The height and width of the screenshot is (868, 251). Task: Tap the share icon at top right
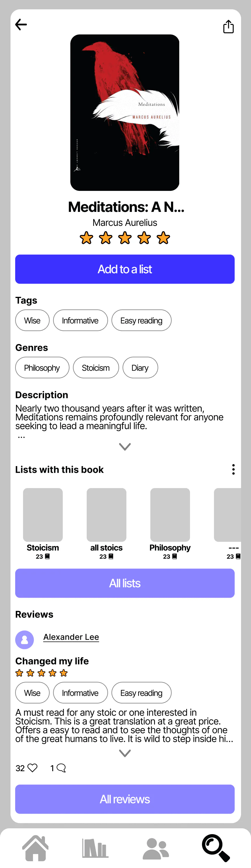[x=229, y=26]
